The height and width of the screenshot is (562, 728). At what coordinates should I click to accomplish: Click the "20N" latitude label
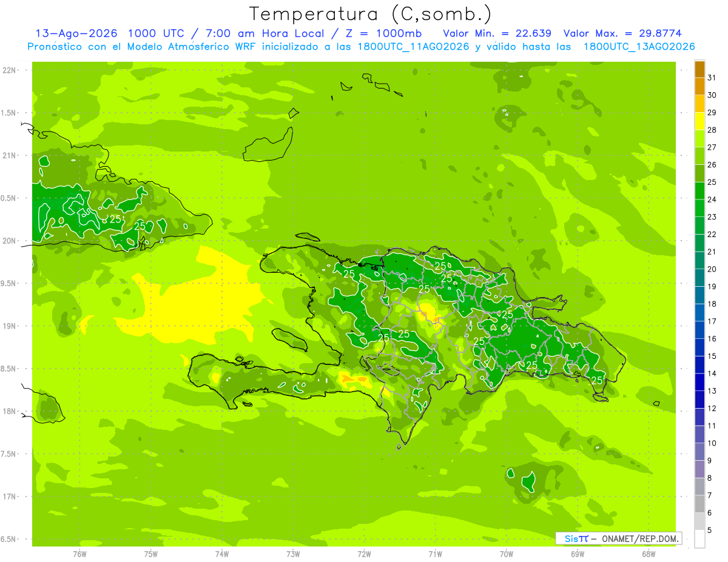point(10,241)
